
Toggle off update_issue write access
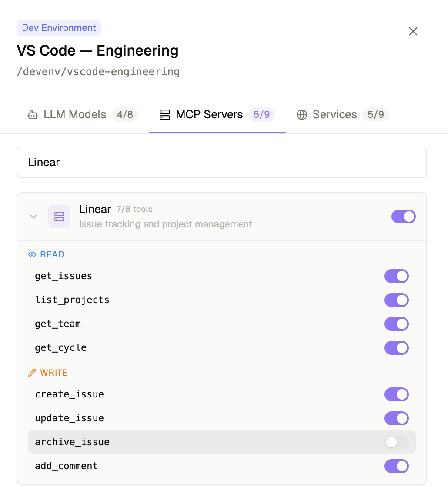[x=396, y=418]
